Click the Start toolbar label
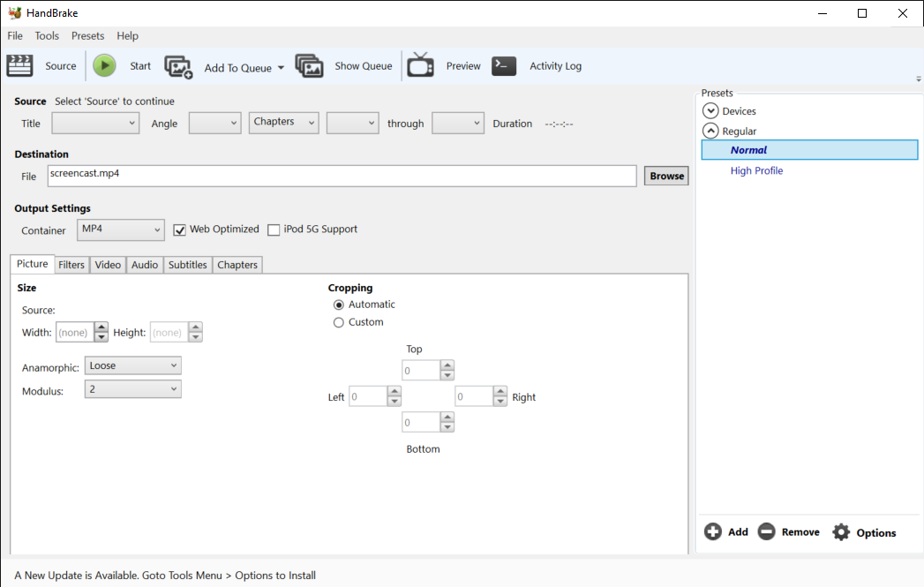 click(140, 66)
